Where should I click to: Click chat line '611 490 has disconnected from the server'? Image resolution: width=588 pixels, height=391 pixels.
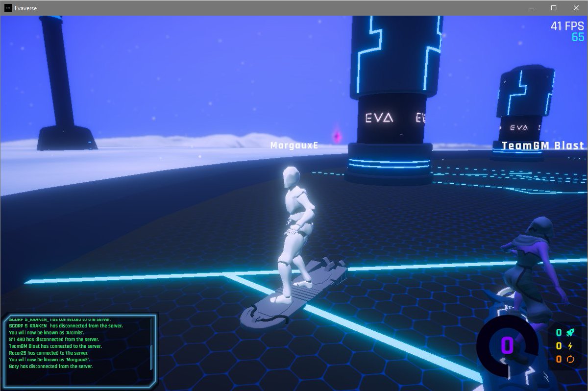pyautogui.click(x=54, y=339)
